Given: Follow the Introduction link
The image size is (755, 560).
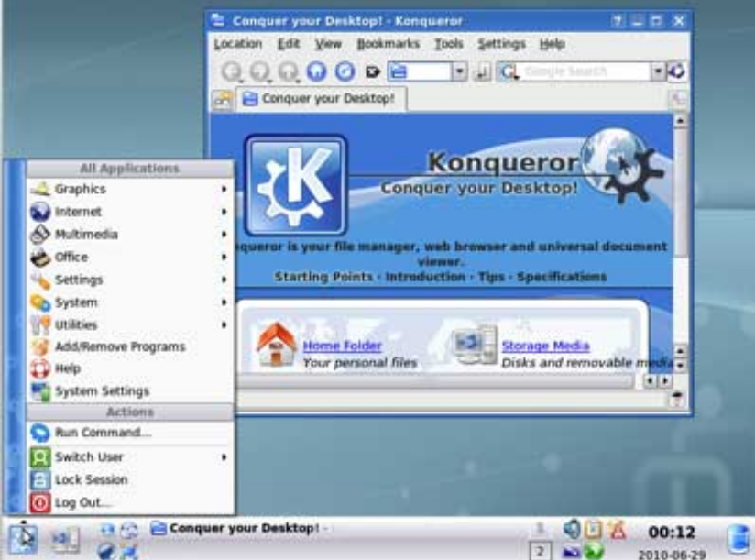Looking at the screenshot, I should coord(425,277).
